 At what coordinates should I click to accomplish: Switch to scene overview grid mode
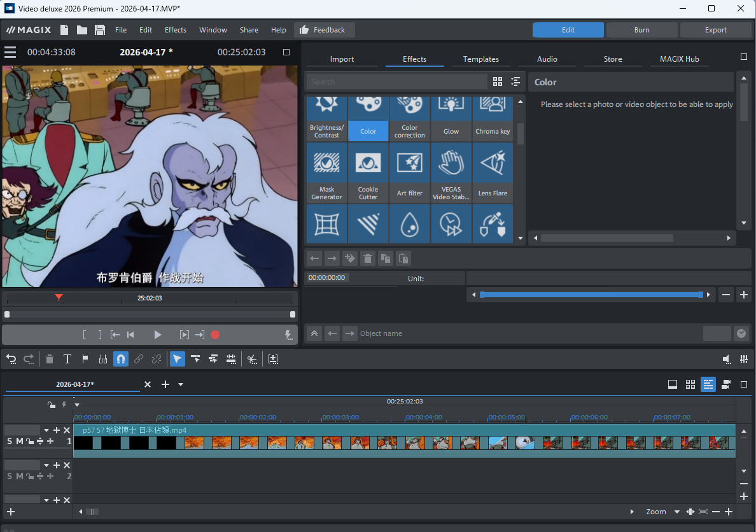tap(690, 384)
